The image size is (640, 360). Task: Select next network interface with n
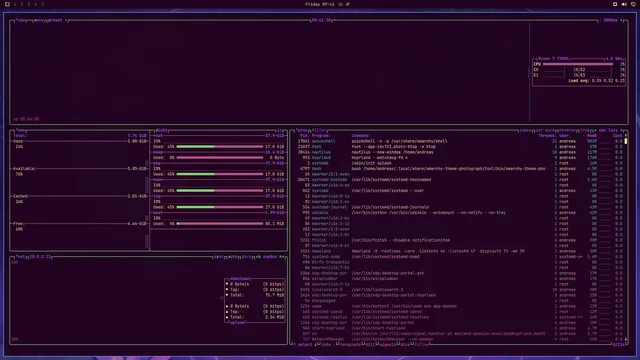tap(282, 257)
